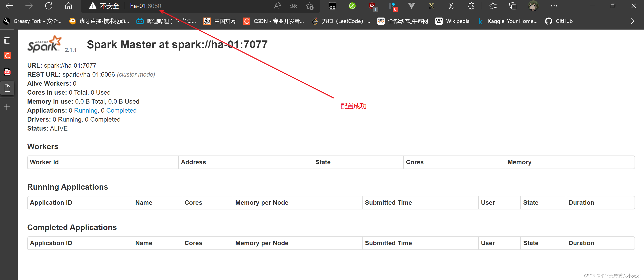Open the Completed applications link
This screenshot has width=644, height=280.
pyautogui.click(x=121, y=111)
